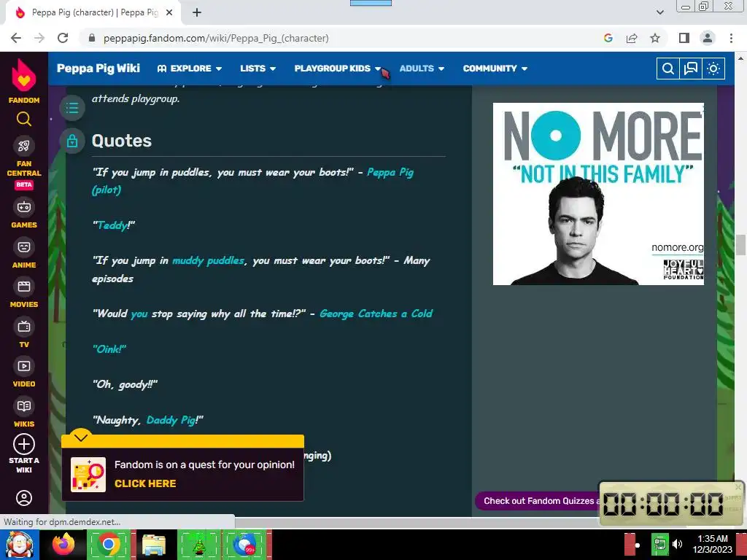Open the user profile avatar icon in sidebar
The image size is (747, 560).
(x=24, y=498)
